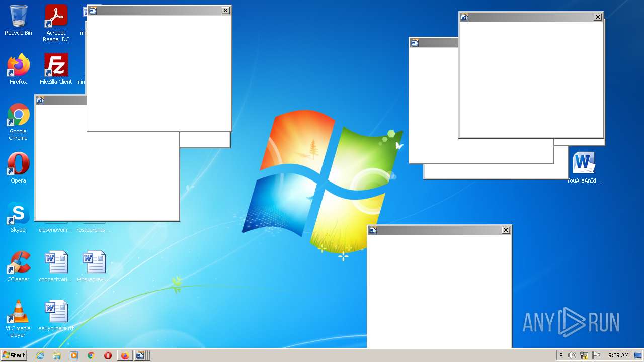Launch Internet Explorer from the taskbar
Screen dimensions: 644x362
click(40, 355)
